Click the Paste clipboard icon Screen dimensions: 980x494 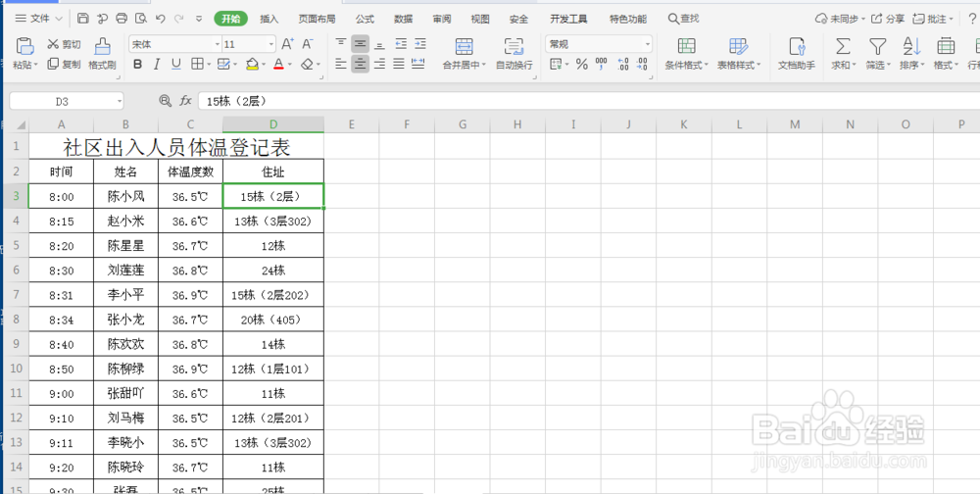point(24,46)
